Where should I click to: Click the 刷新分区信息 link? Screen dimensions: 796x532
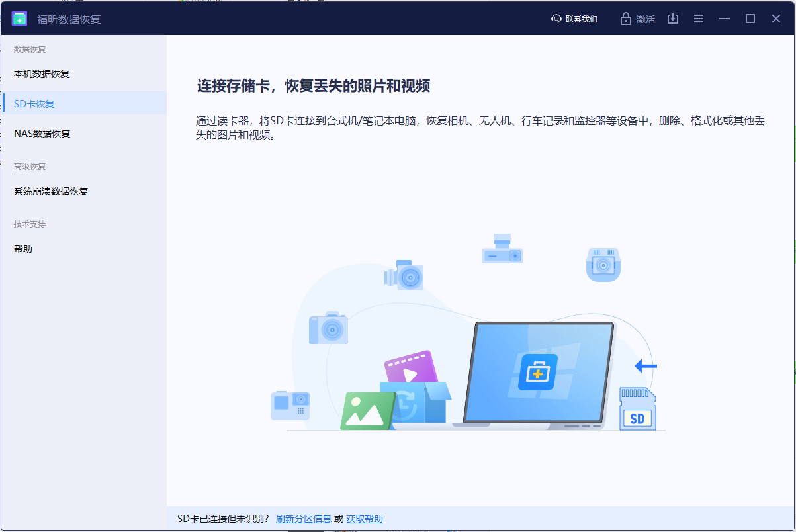304,519
